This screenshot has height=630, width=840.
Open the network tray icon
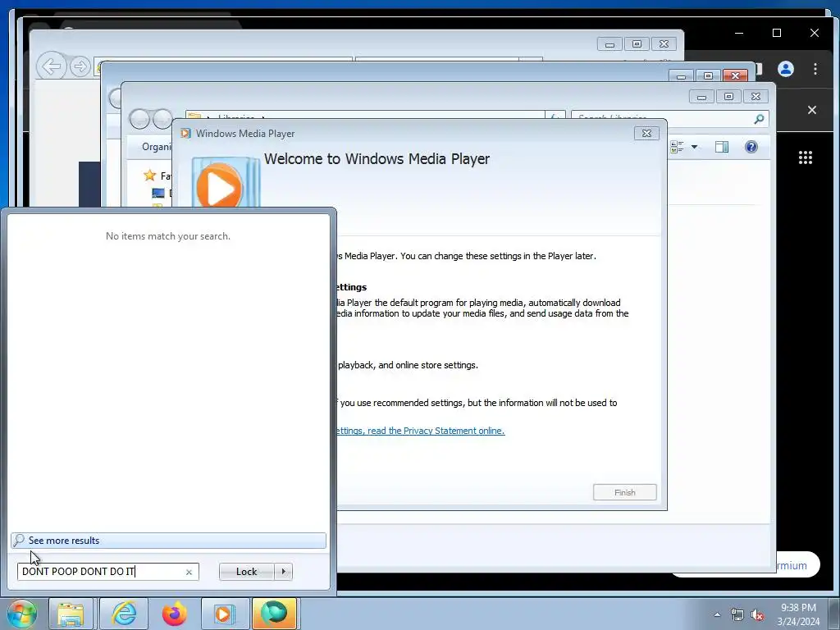point(737,614)
